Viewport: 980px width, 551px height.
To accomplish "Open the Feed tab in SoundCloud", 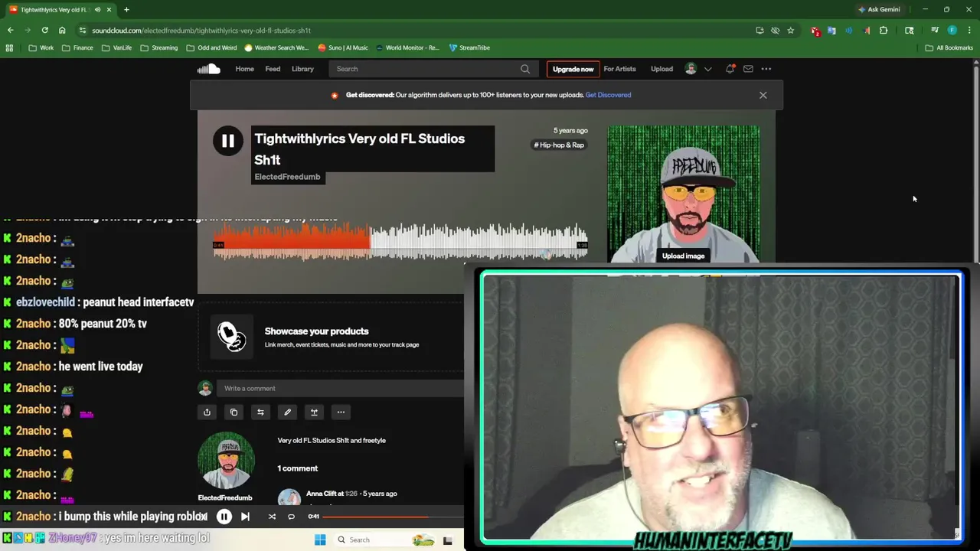I will point(273,69).
